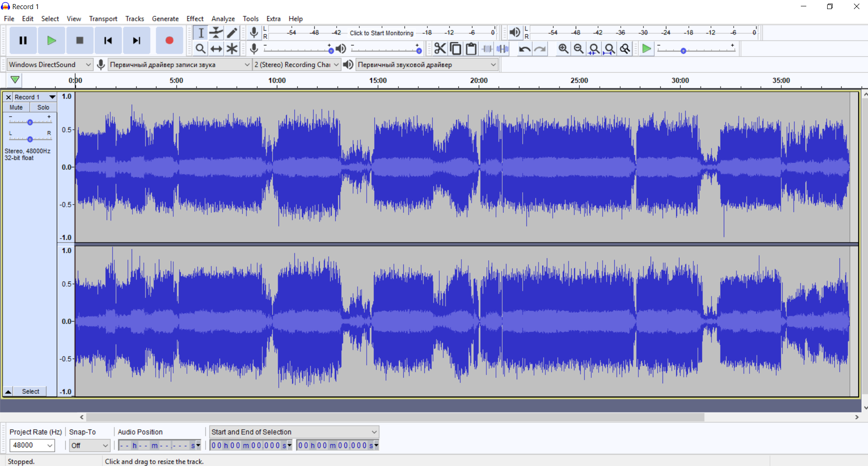The width and height of the screenshot is (868, 466).
Task: Click the 15:00 mark on the timeline
Action: click(x=378, y=80)
